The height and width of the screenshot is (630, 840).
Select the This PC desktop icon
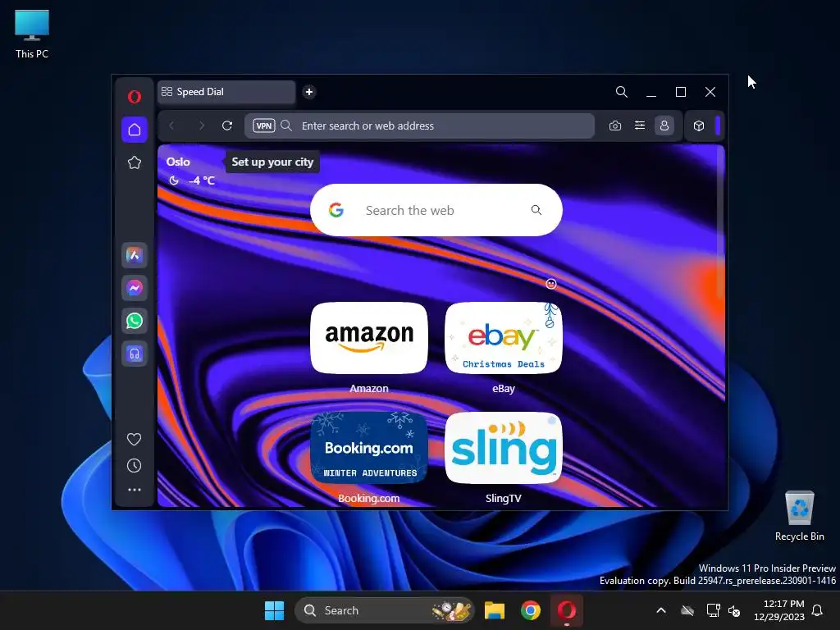[32, 34]
